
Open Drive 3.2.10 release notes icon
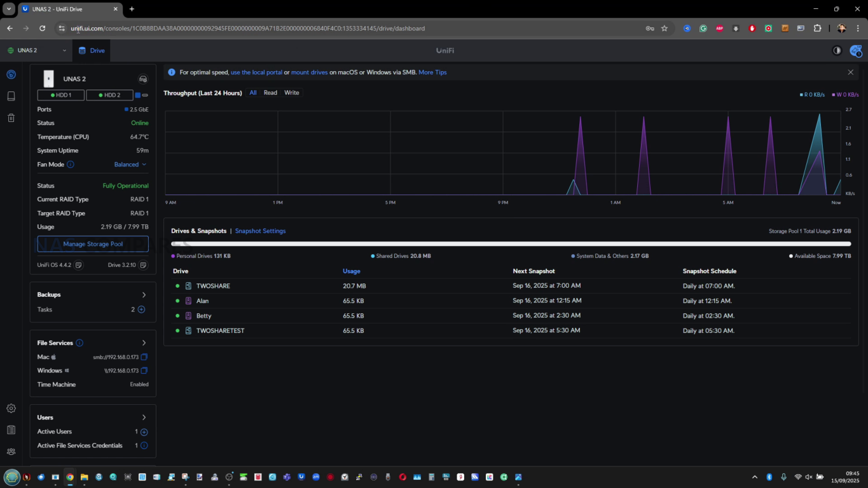143,265
